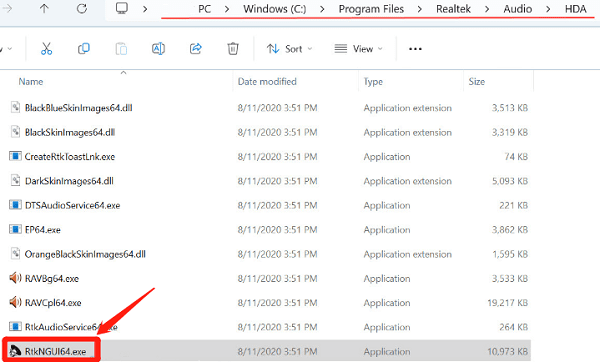Click the Share icon

click(x=196, y=49)
